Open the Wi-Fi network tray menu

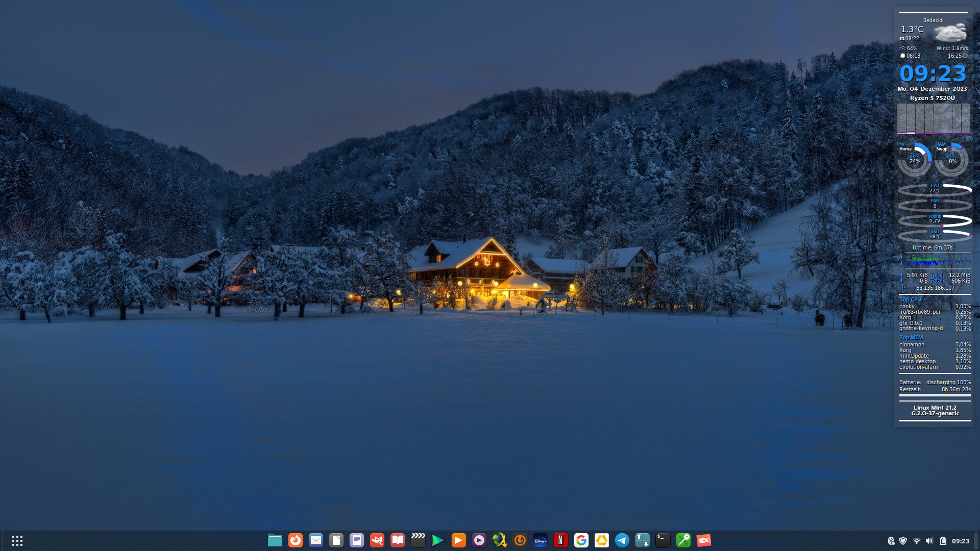[917, 541]
